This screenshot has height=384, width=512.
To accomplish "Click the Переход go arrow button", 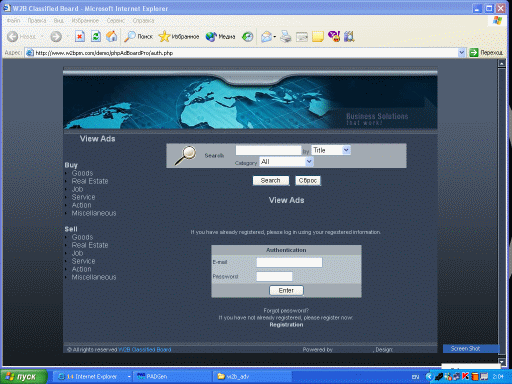I will [x=486, y=53].
